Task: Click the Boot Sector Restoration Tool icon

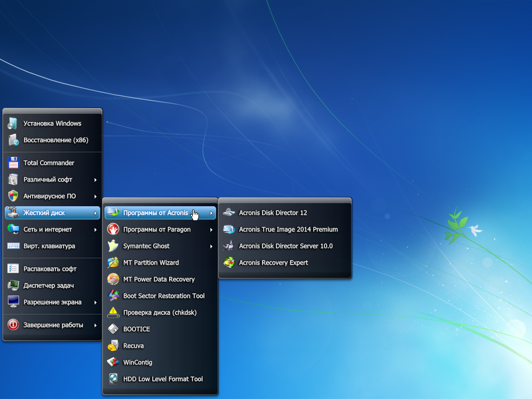Action: click(113, 296)
